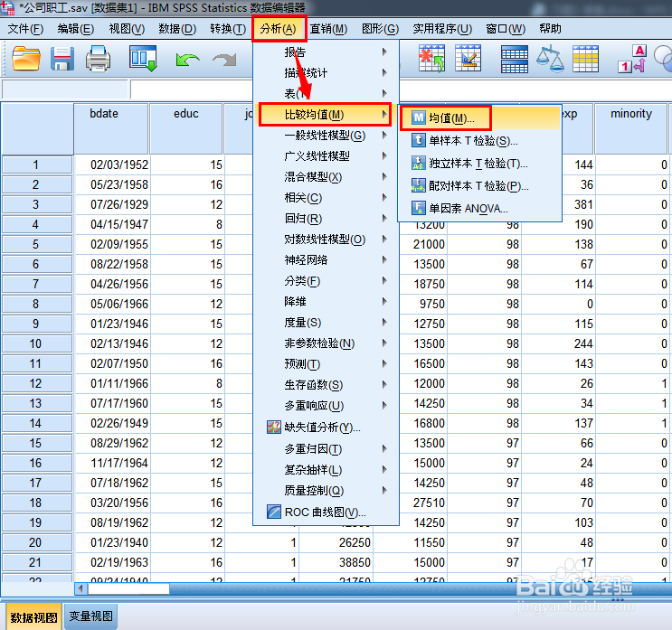Expand the 质量控制(Q) submenu
The width and height of the screenshot is (672, 630).
(x=327, y=490)
